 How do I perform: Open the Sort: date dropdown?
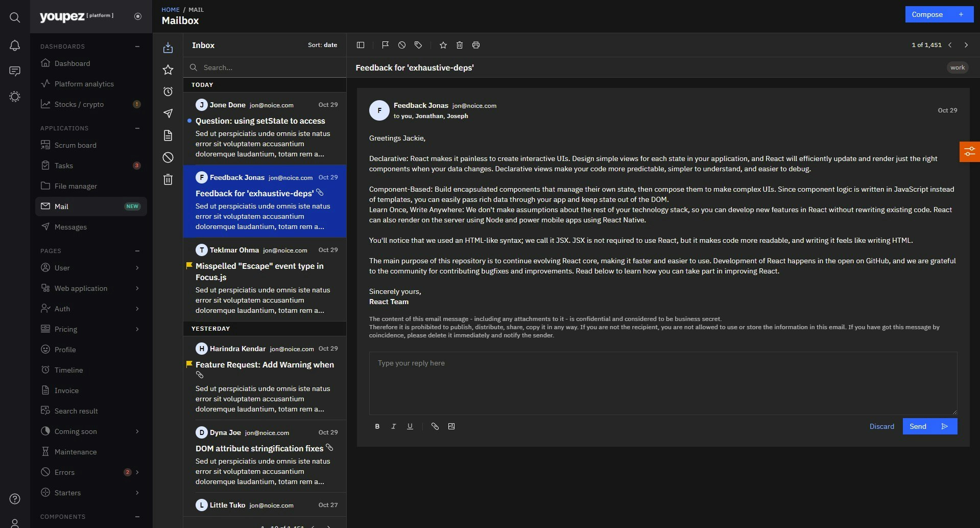tap(322, 45)
